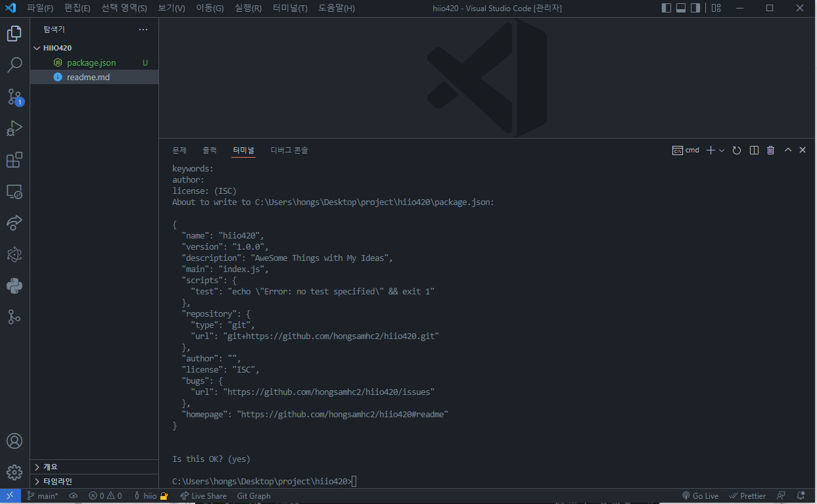Screen dimensions: 817x504
Task: Click the homepage readme URL in terminal
Action: (x=343, y=415)
